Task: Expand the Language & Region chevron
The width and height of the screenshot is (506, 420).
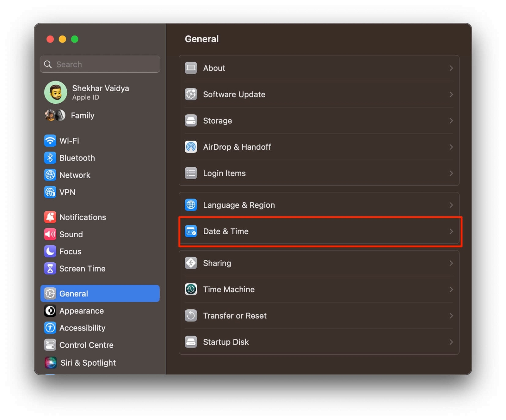Action: pyautogui.click(x=451, y=205)
